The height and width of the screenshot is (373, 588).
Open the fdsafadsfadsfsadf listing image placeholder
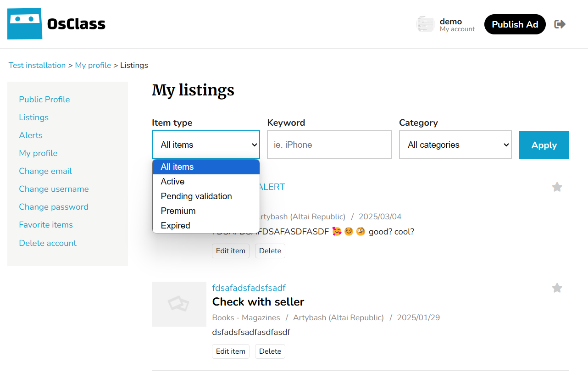(179, 304)
